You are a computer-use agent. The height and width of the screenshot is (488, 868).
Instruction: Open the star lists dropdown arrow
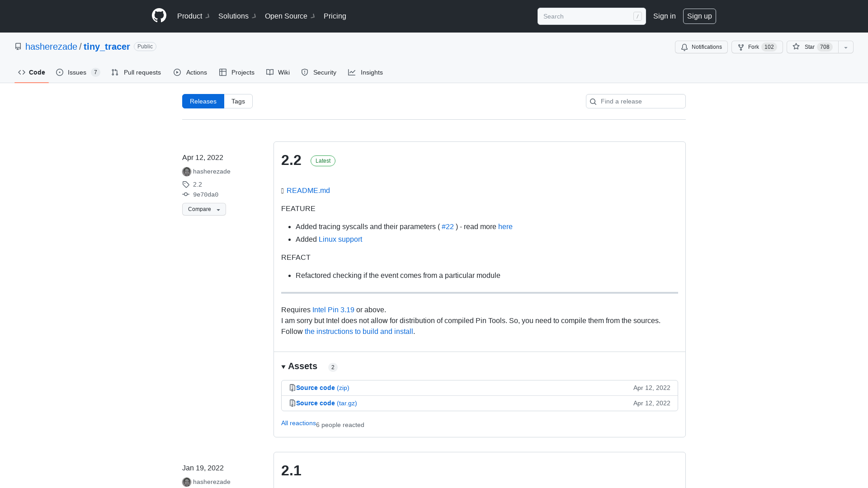[846, 47]
